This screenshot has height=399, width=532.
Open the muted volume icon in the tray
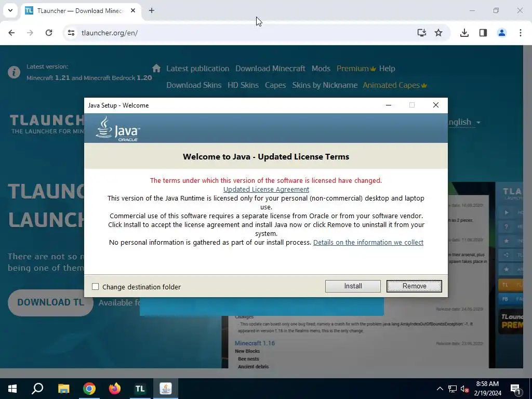coord(464,389)
